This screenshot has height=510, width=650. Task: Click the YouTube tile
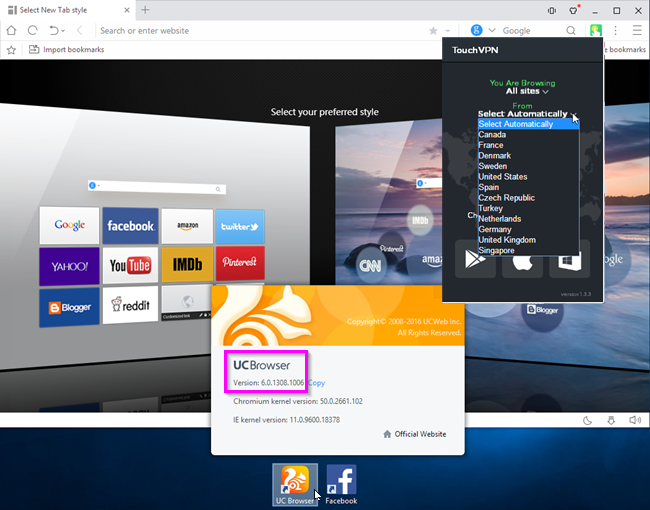coord(130,265)
